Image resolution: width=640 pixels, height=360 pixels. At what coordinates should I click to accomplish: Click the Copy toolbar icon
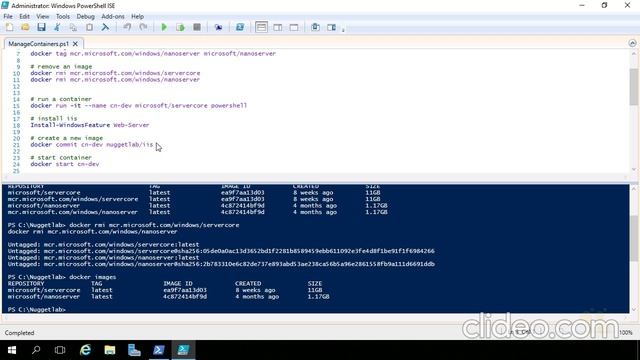pos(73,27)
